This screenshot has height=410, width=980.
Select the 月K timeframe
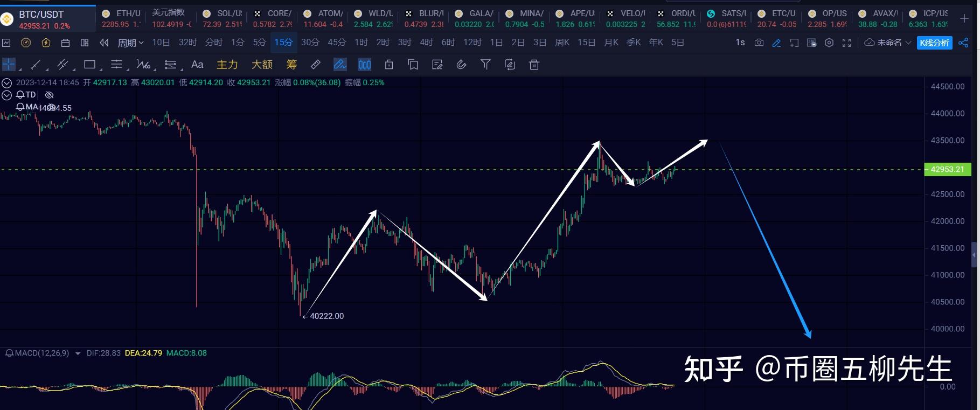[611, 42]
